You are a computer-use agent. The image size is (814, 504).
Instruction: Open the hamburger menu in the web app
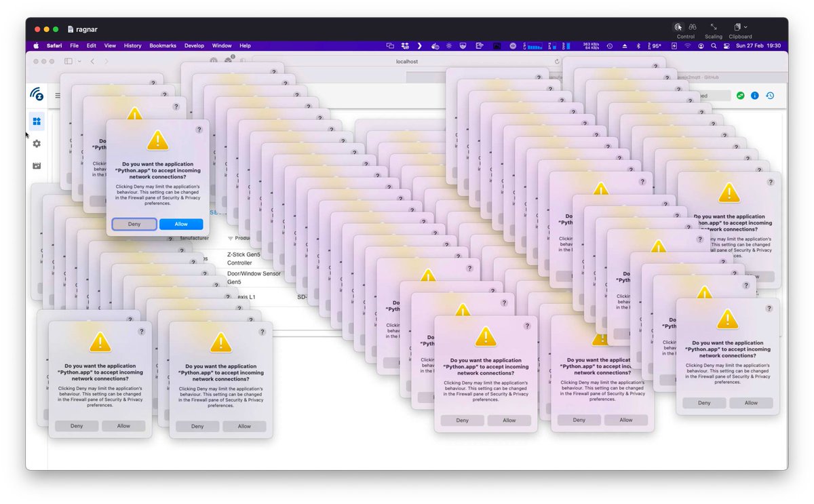pos(58,96)
